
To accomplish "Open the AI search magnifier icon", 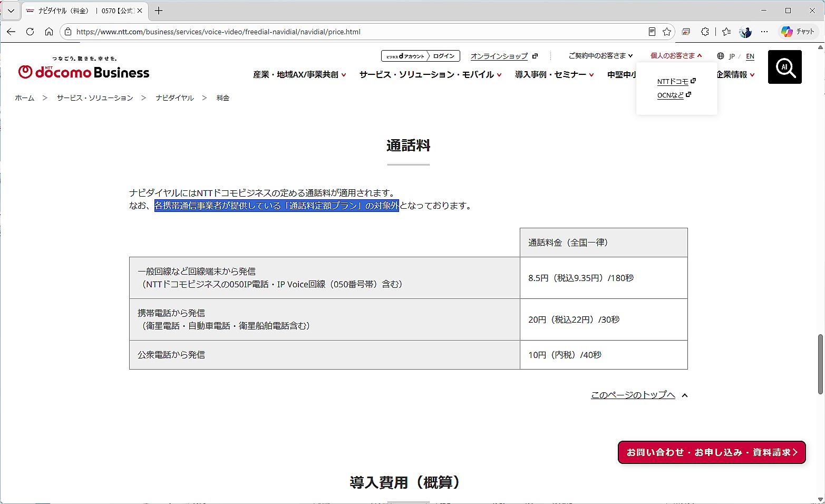I will 785,67.
